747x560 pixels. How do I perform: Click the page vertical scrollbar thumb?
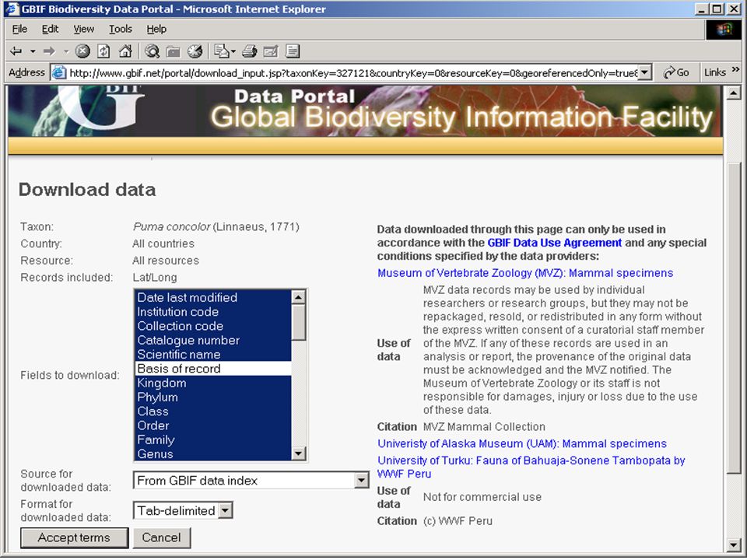[734, 317]
